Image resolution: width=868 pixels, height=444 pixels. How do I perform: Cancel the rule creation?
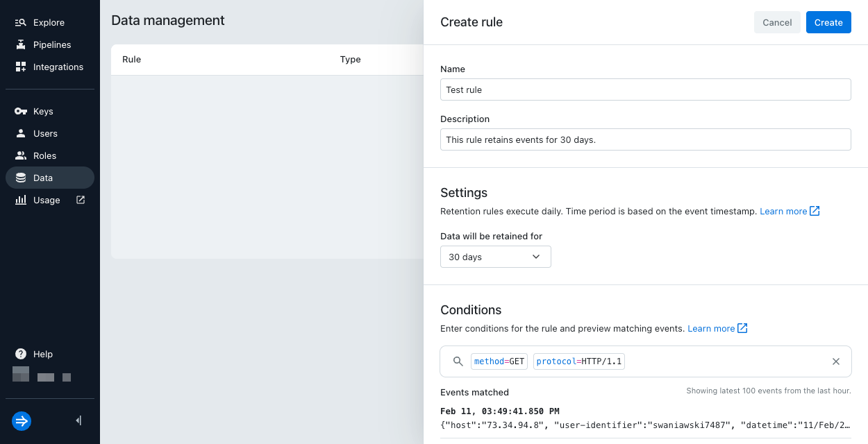click(777, 22)
